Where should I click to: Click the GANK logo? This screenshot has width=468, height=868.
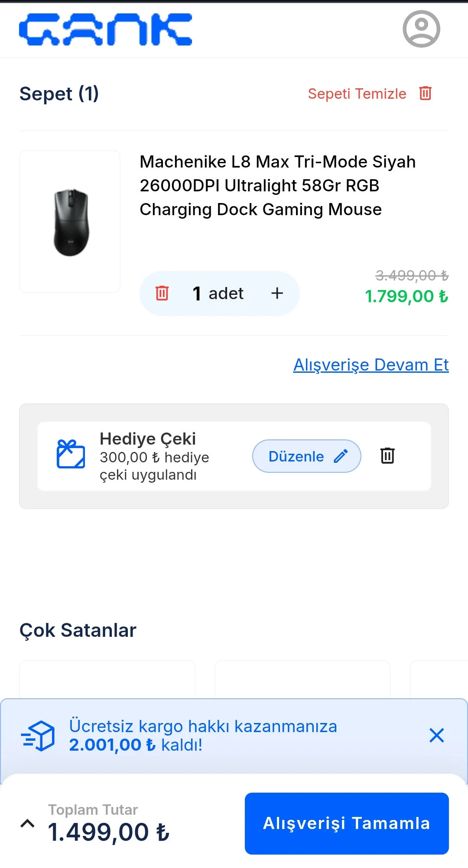pyautogui.click(x=106, y=29)
